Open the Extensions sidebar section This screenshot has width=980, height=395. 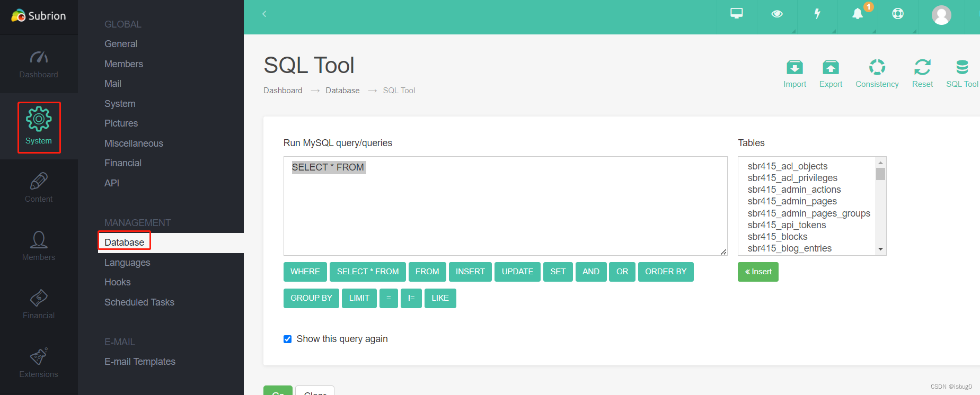coord(39,363)
